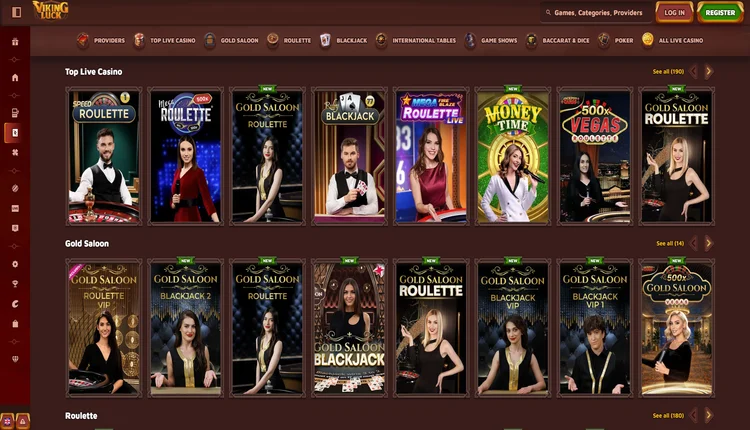Click the green REGISTER button
750x430 pixels.
pyautogui.click(x=720, y=13)
